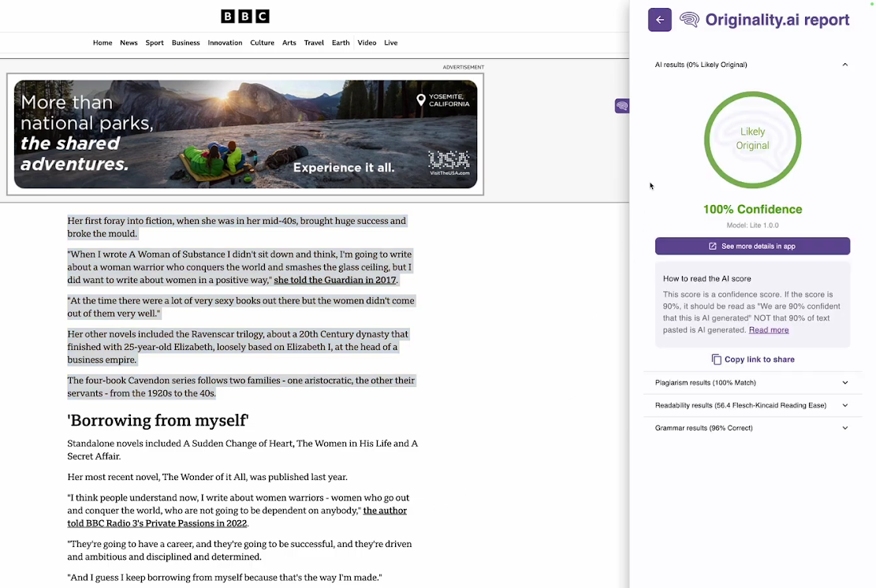
Task: Click Copy link to share
Action: 759,359
